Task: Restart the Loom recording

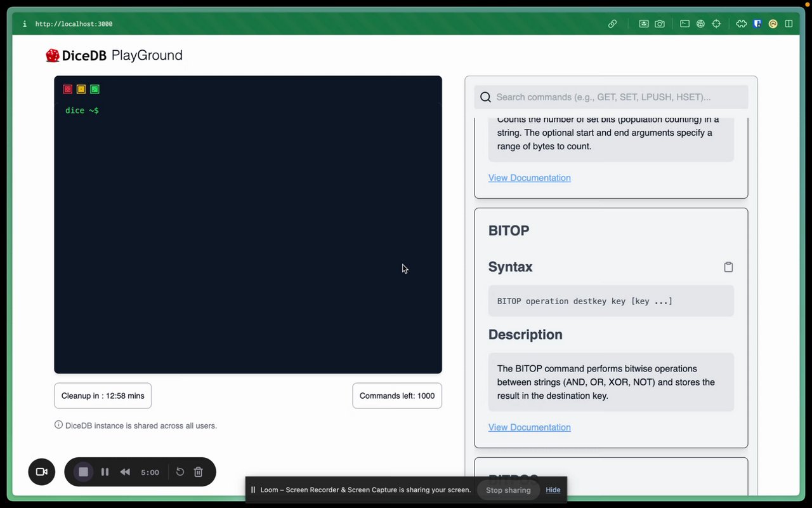Action: (x=180, y=472)
